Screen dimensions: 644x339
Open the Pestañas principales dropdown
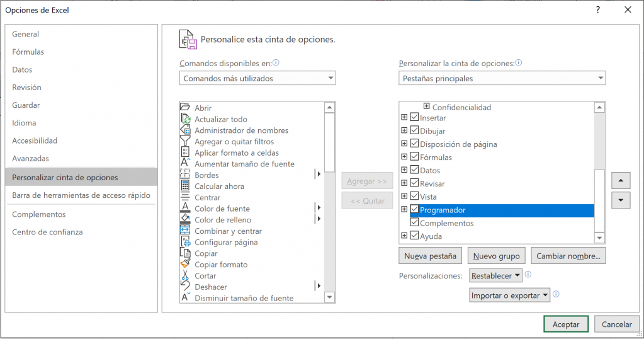pos(502,78)
